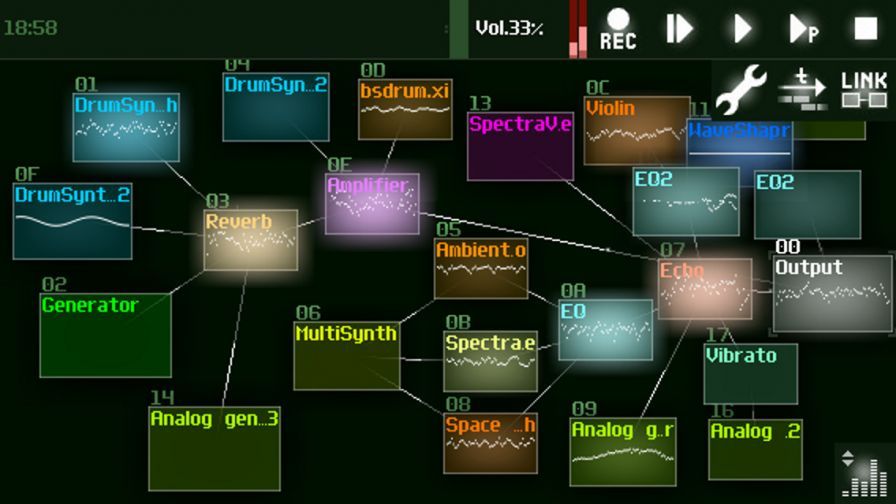Start recording with the REC button
896x504 pixels.
pyautogui.click(x=617, y=29)
